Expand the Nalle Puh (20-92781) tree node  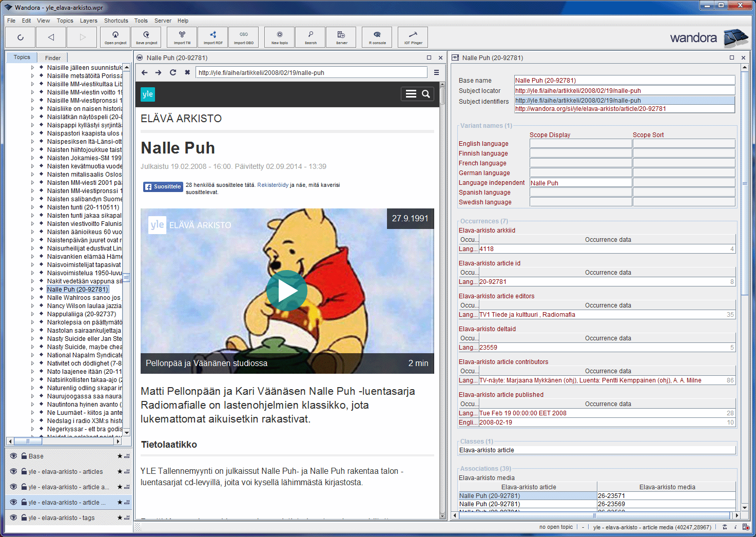point(32,290)
